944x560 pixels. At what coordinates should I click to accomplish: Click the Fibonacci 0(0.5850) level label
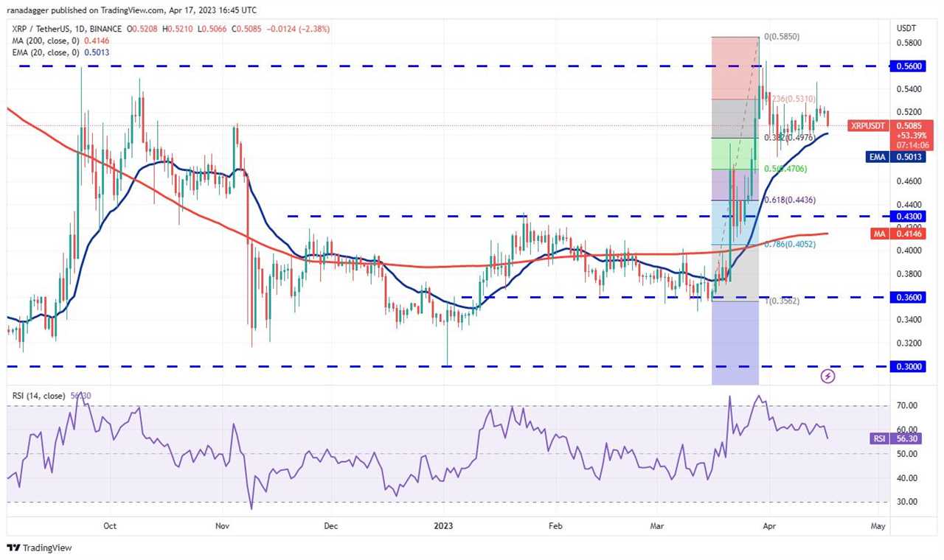(782, 36)
